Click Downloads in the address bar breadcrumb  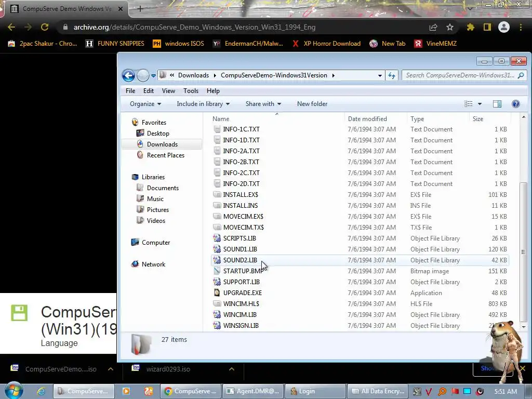[x=193, y=75]
